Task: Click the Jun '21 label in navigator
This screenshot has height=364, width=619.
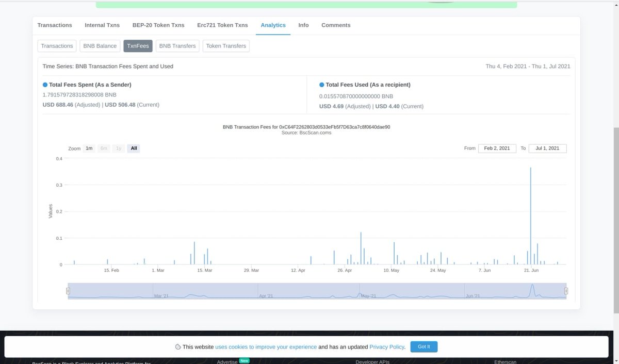Action: pyautogui.click(x=473, y=296)
